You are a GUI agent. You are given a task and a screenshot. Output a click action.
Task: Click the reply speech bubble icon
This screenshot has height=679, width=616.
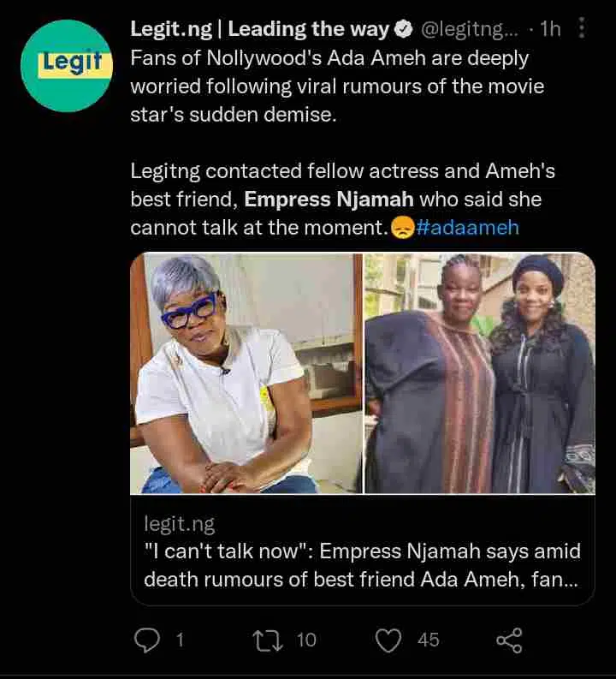[x=148, y=640]
